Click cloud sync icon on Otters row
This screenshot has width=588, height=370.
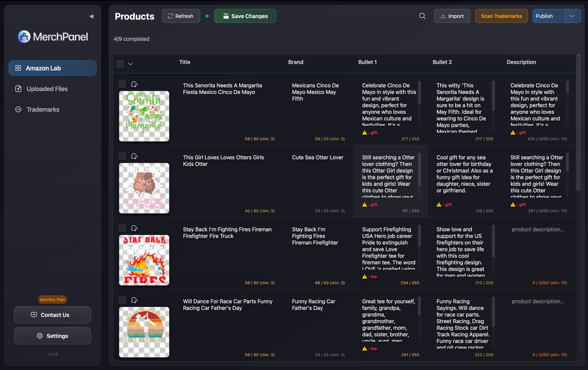[134, 156]
